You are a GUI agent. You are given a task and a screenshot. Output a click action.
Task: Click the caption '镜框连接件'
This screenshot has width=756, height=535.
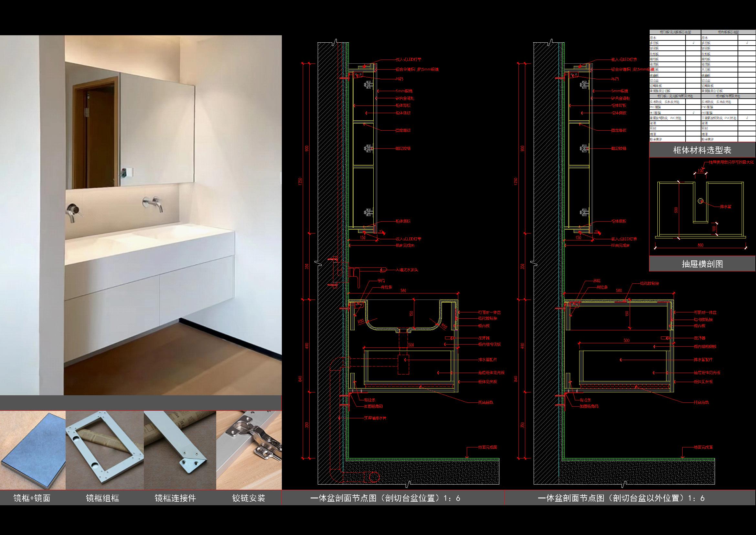click(175, 498)
